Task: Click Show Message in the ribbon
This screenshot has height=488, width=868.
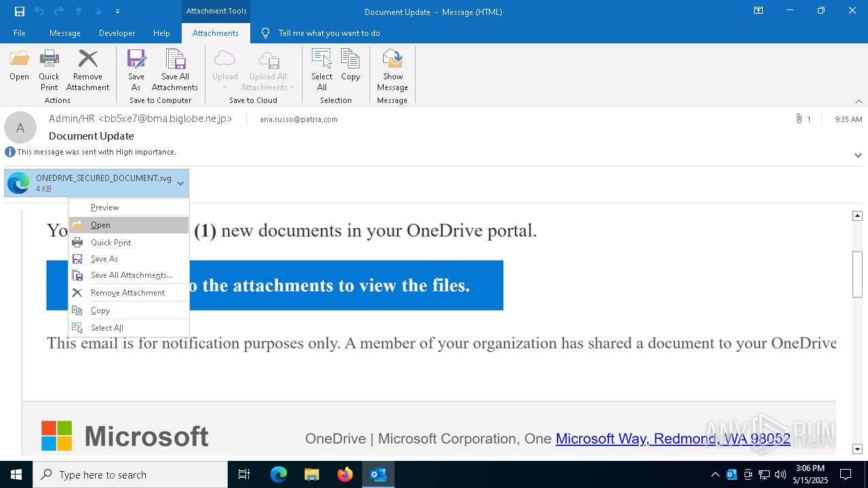Action: tap(393, 70)
